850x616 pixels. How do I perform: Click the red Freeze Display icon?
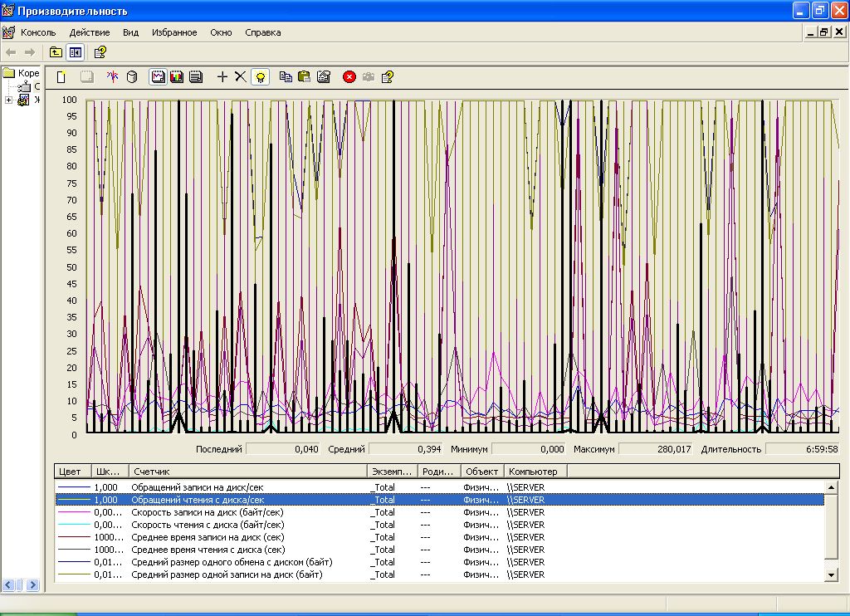(349, 77)
